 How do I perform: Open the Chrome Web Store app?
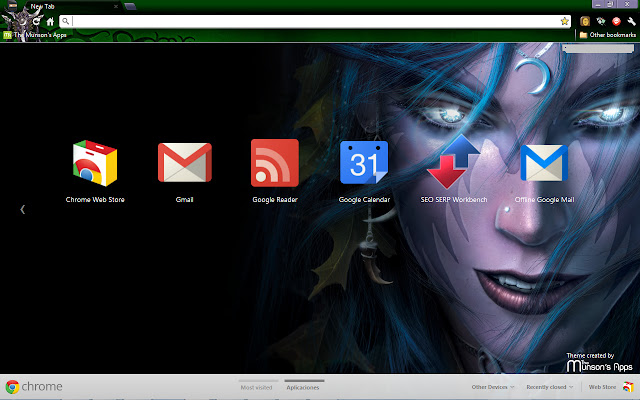(95, 163)
